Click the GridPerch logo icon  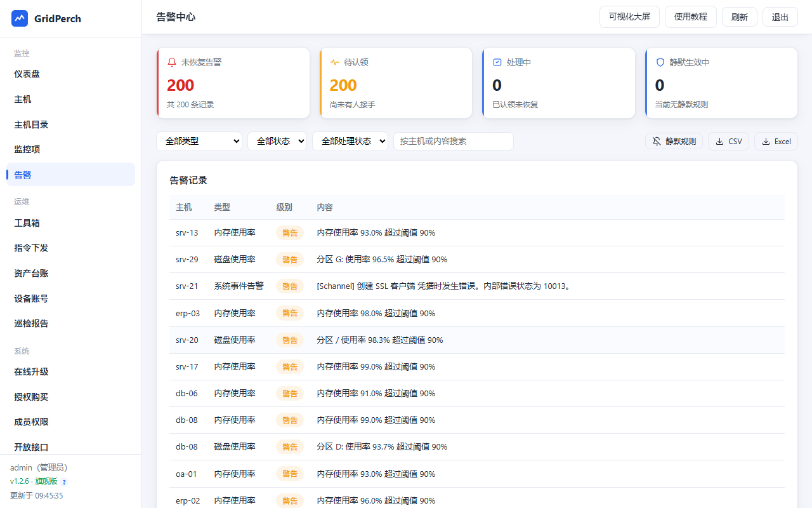[x=20, y=18]
